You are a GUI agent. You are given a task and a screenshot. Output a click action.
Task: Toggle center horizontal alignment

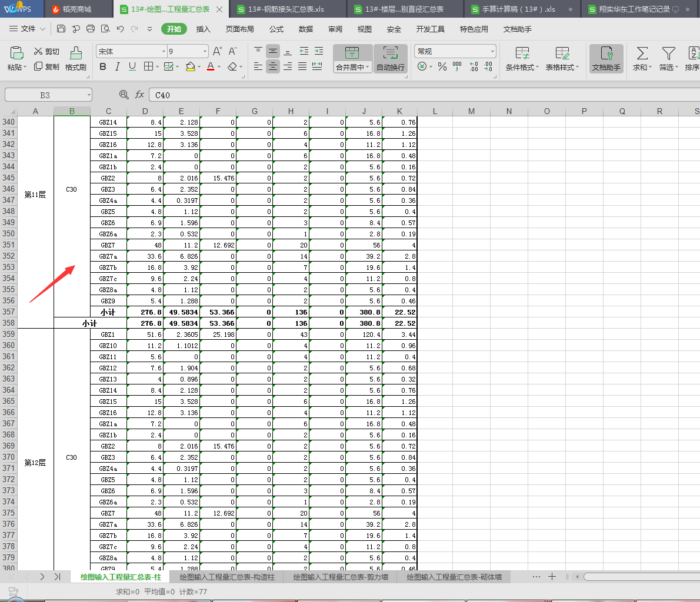coord(273,66)
